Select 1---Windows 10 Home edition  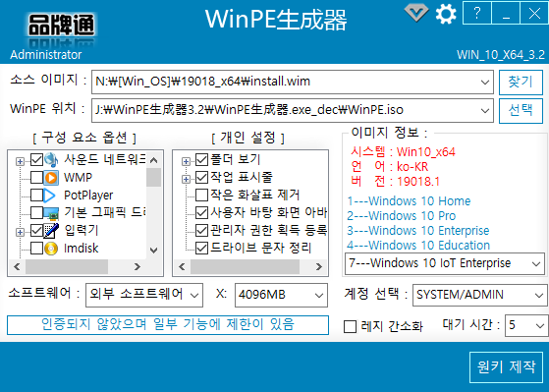click(409, 201)
